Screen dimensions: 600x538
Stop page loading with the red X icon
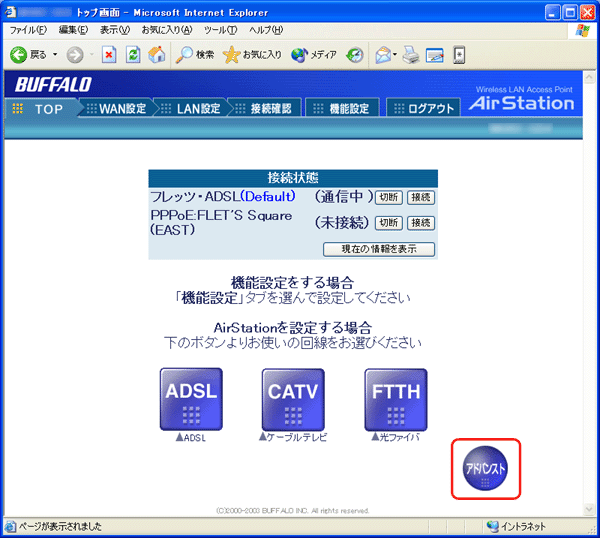point(109,55)
